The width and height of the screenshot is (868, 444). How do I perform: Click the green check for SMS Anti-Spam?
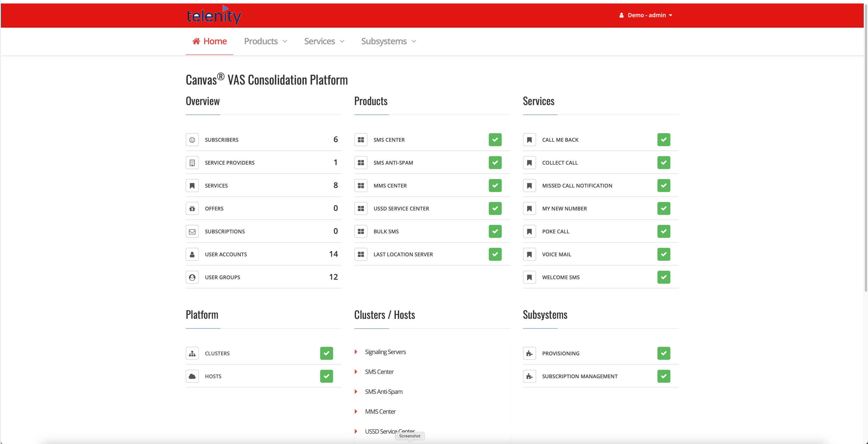click(x=495, y=163)
